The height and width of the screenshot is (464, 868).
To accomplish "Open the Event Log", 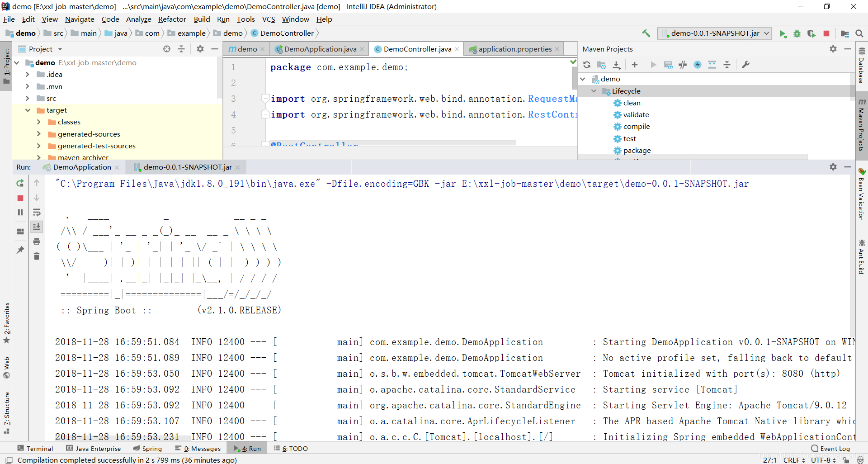I will [x=830, y=449].
